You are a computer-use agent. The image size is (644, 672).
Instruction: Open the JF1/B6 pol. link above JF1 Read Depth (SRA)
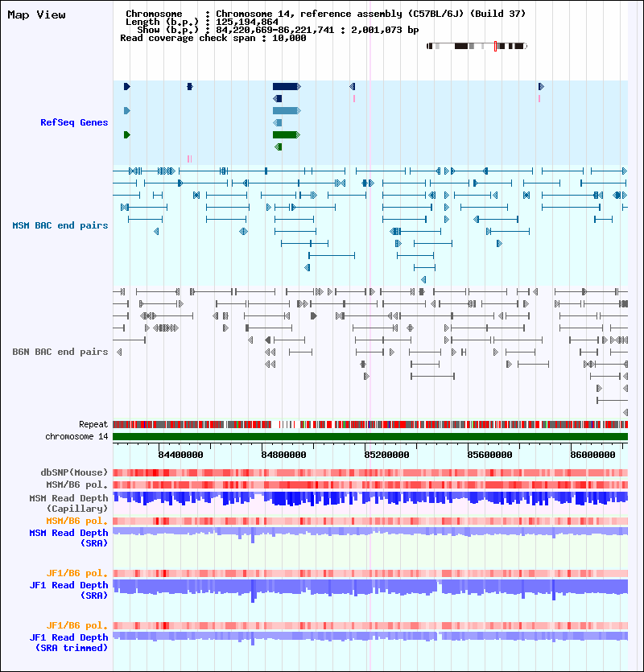pos(77,573)
